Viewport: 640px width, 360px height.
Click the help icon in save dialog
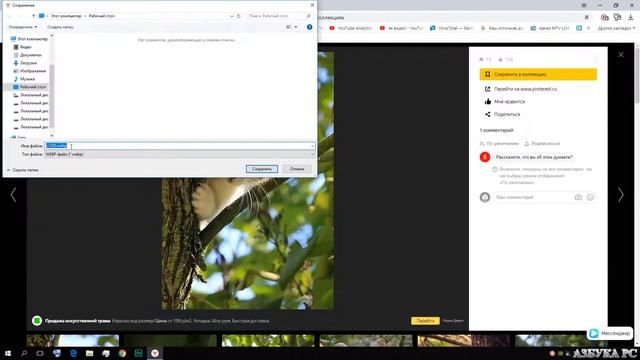click(x=309, y=27)
